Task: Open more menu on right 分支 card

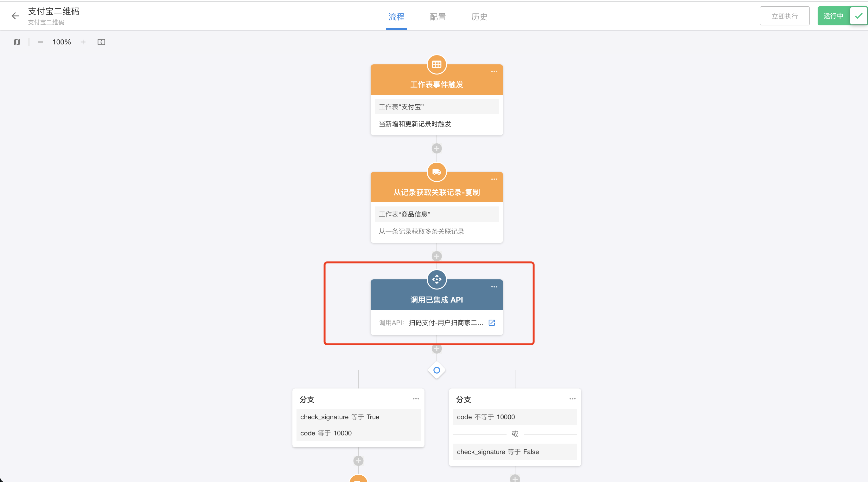Action: click(572, 399)
